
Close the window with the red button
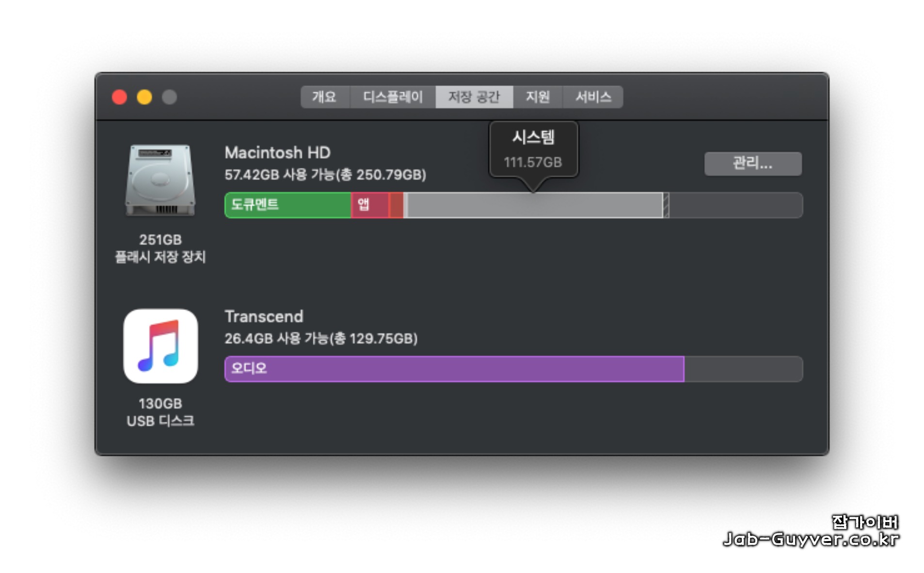point(119,97)
